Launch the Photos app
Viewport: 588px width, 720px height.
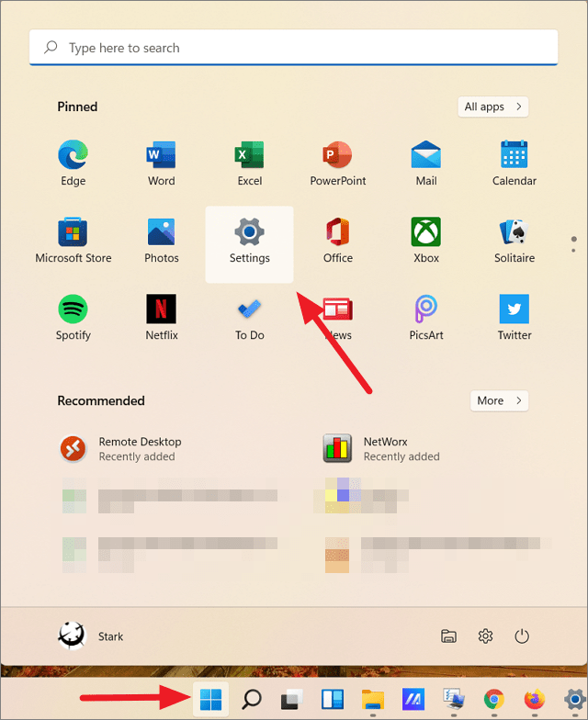[162, 241]
